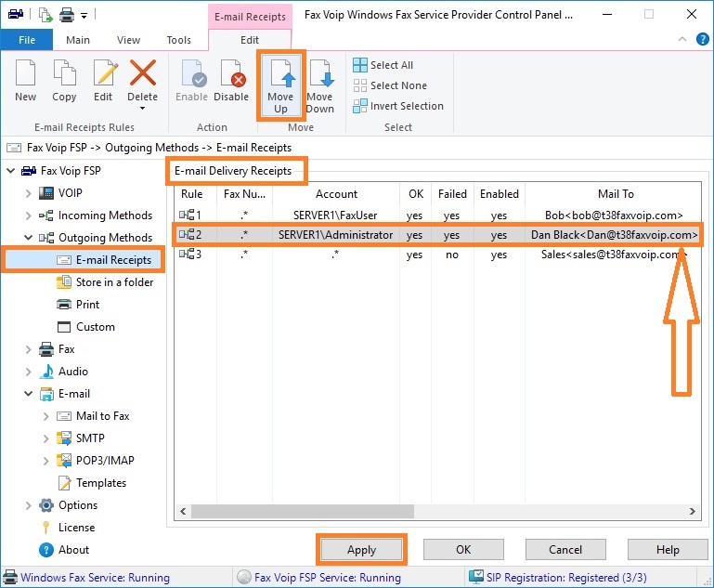Screen dimensions: 714x588
Task: Click the Move Down icon
Action: 321,72
